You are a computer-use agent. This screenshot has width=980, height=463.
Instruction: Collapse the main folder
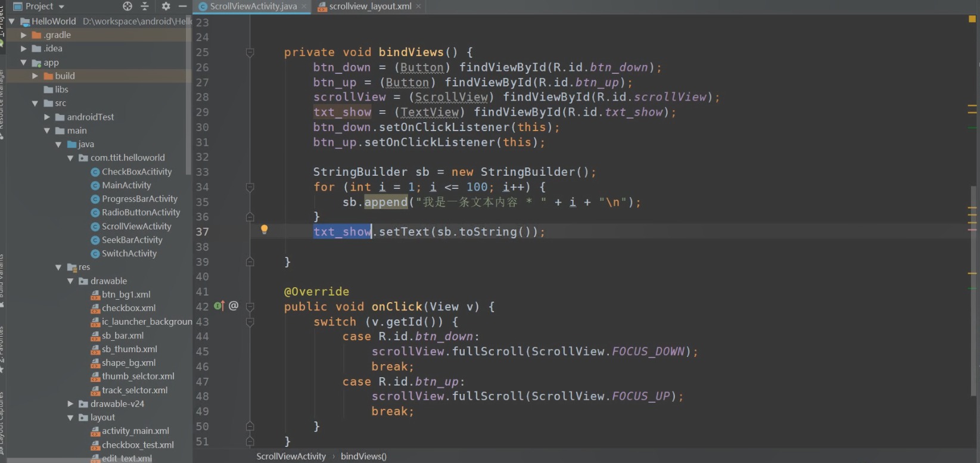[47, 131]
